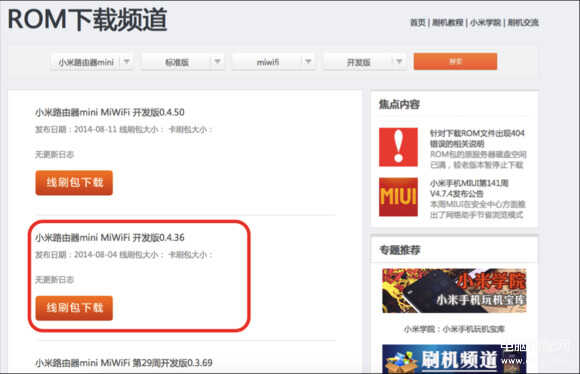Screen dimensions: 580x374
Task: Open the 刷机教程 navigation link
Action: [448, 23]
